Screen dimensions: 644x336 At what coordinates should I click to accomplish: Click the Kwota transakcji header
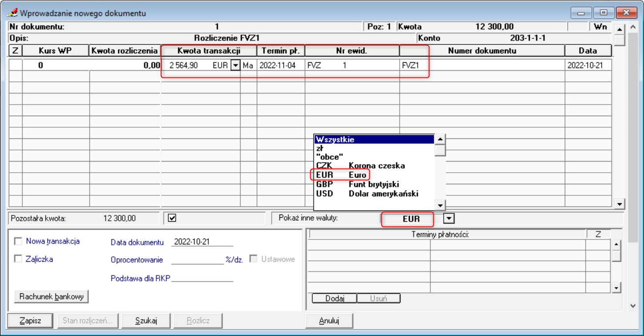click(208, 51)
